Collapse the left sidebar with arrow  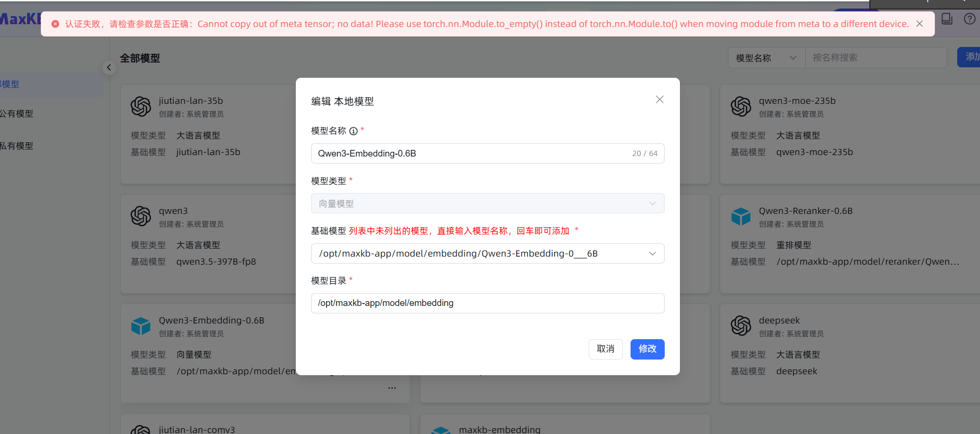tap(109, 67)
